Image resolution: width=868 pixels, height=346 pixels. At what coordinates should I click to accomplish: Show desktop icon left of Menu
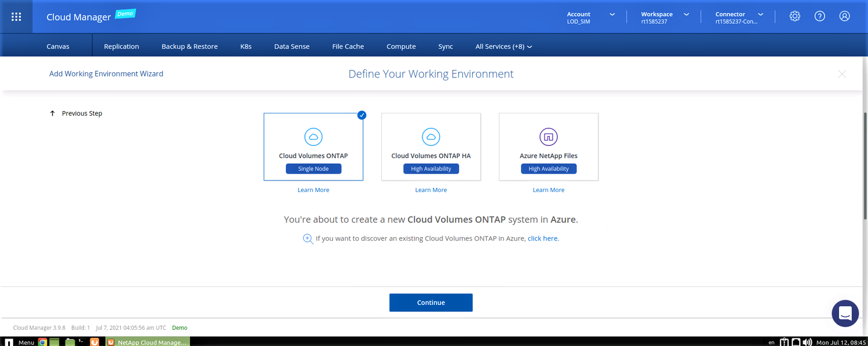(9, 343)
